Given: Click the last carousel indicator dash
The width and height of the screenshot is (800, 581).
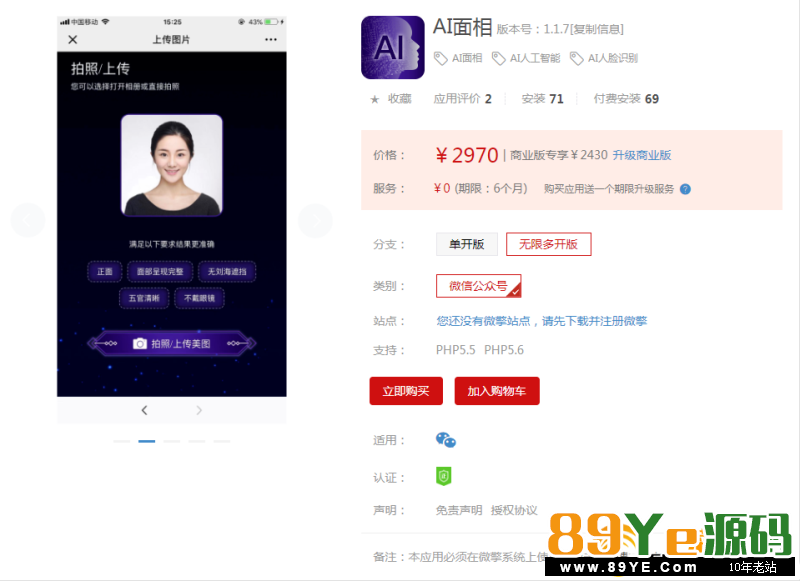Looking at the screenshot, I should tap(222, 441).
